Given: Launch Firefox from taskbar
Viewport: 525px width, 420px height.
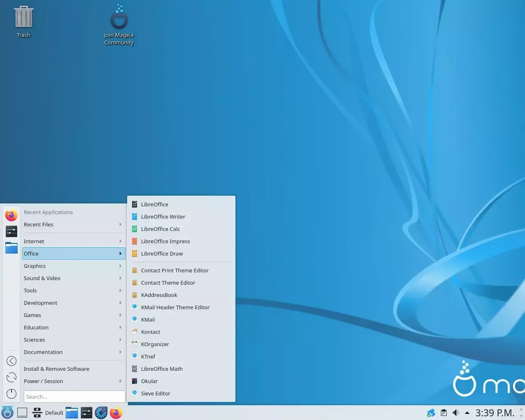Looking at the screenshot, I should pyautogui.click(x=116, y=413).
